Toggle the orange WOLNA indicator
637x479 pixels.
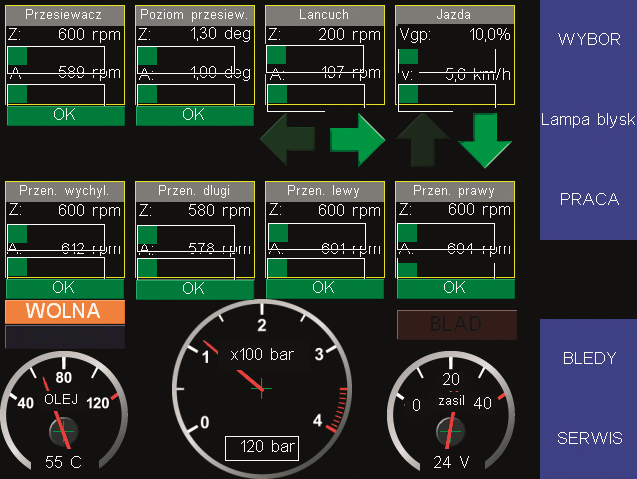(64, 311)
